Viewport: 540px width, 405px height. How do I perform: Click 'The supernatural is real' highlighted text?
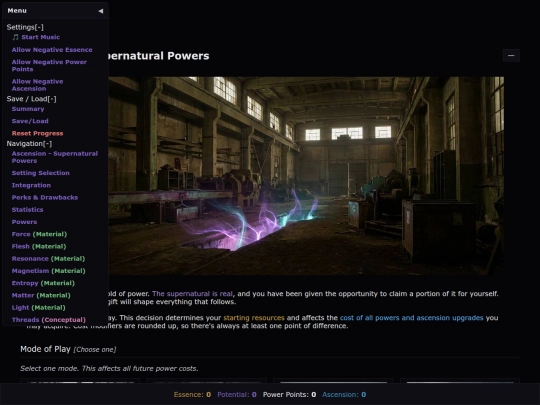[192, 294]
